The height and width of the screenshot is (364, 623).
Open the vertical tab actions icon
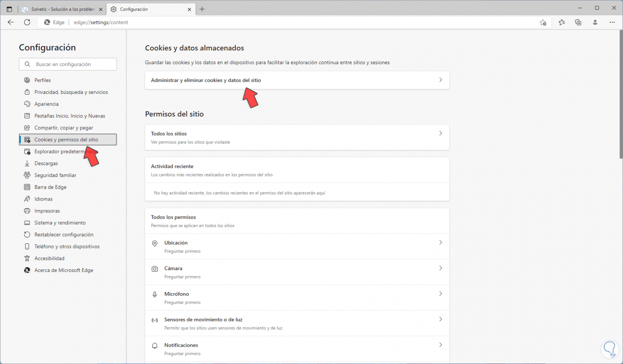tap(9, 9)
